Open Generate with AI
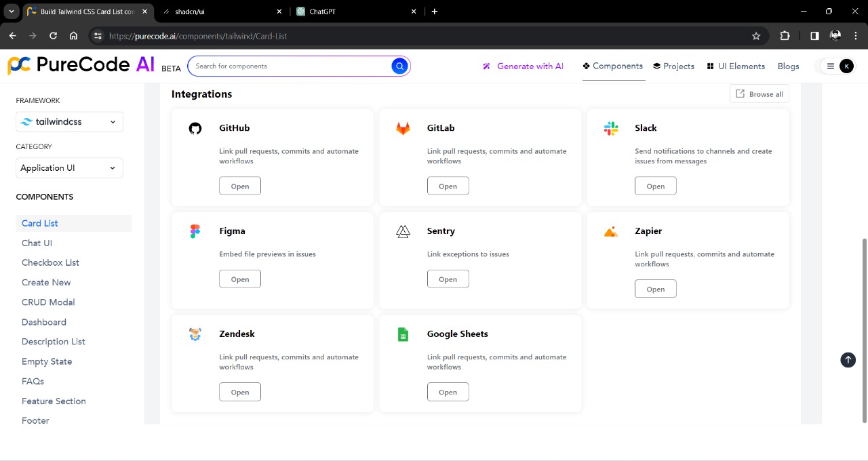Viewport: 868px width, 461px height. [x=523, y=66]
